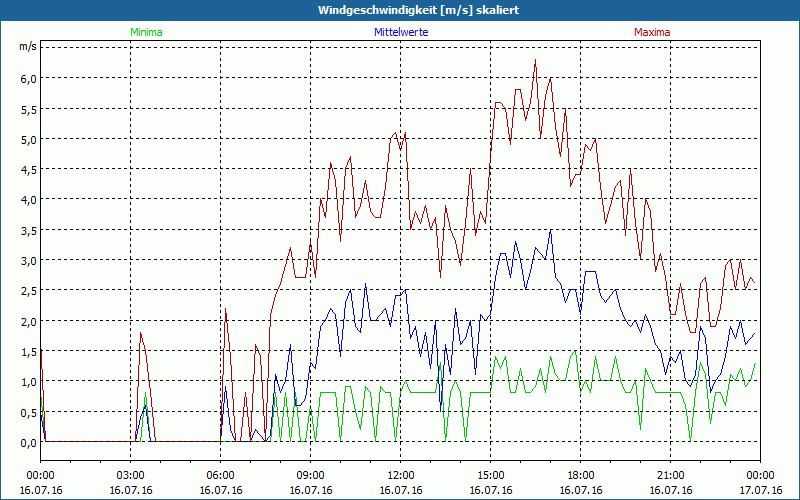Click the red Maxima peak above 6,0

pos(535,60)
